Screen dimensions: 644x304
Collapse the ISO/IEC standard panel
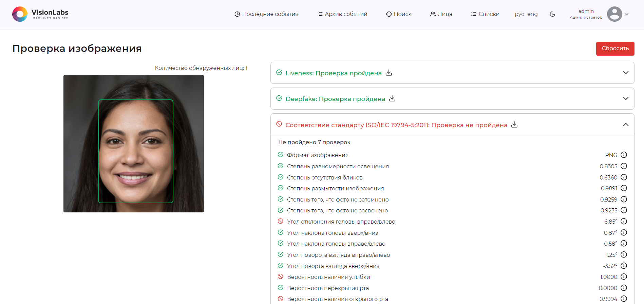point(626,125)
